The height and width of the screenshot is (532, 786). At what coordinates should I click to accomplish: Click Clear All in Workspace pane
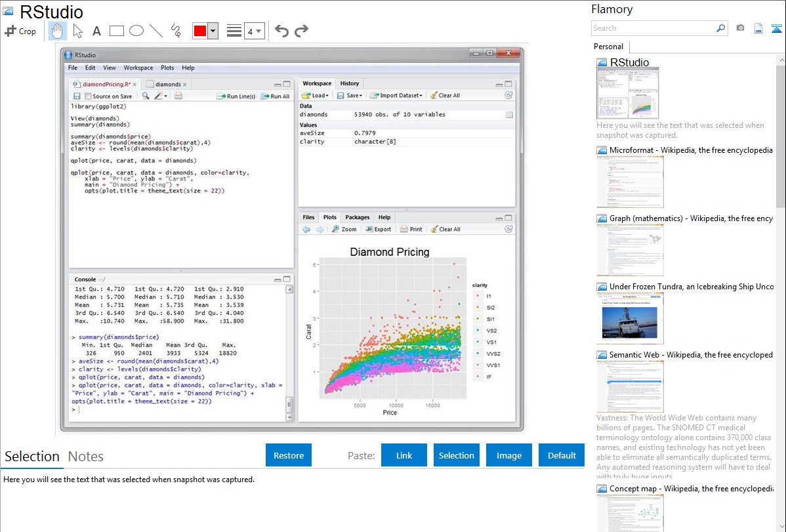[x=445, y=95]
